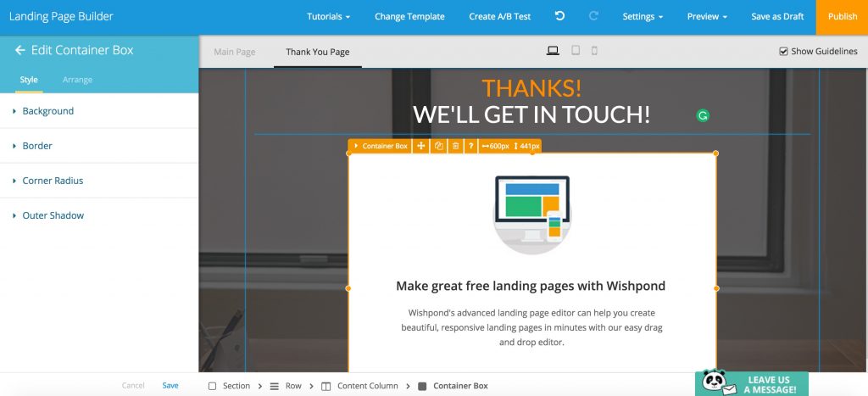Click Save as Draft
The image size is (868, 396).
point(776,16)
